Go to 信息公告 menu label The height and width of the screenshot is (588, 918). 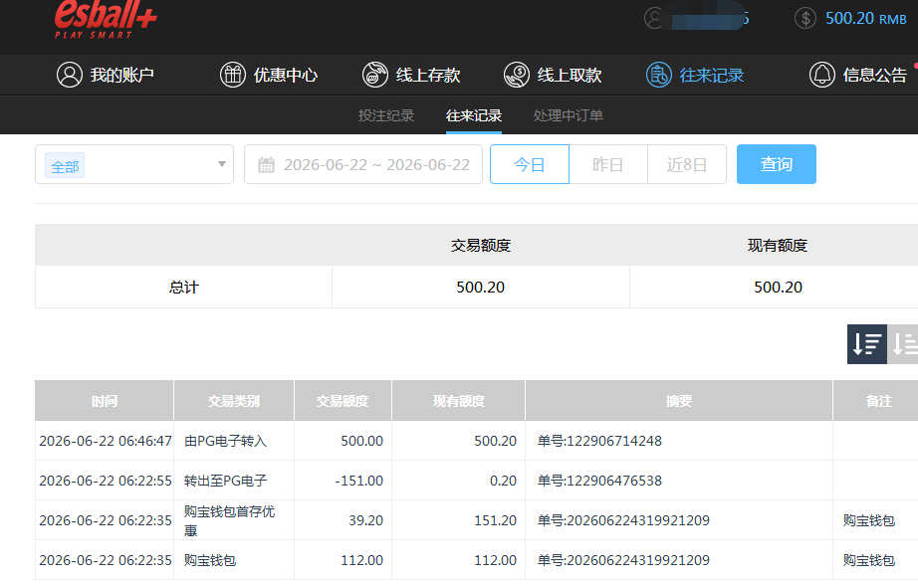(x=874, y=75)
